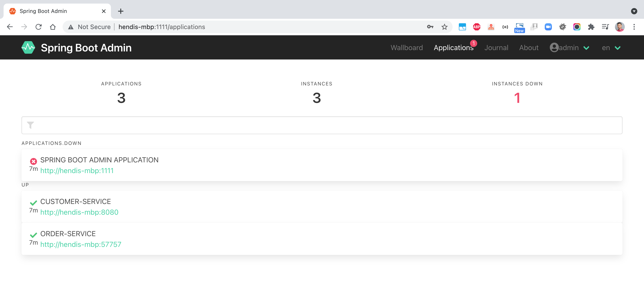Open the language selector showing en
The image size is (644, 284).
coord(611,48)
